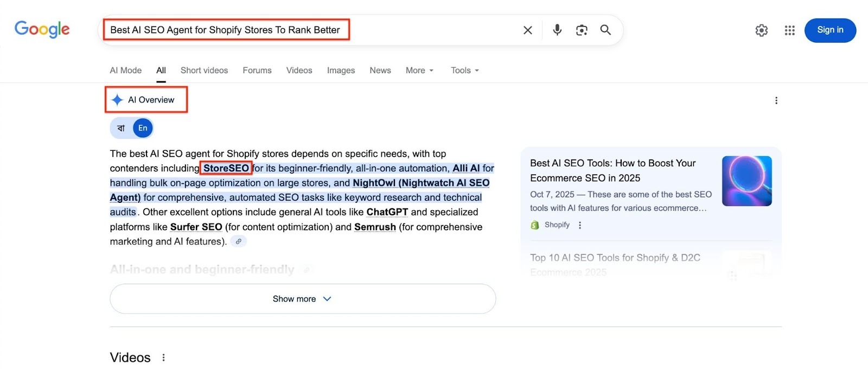Click the magnifying glass search icon
Viewport: 868px width, 371px height.
605,30
